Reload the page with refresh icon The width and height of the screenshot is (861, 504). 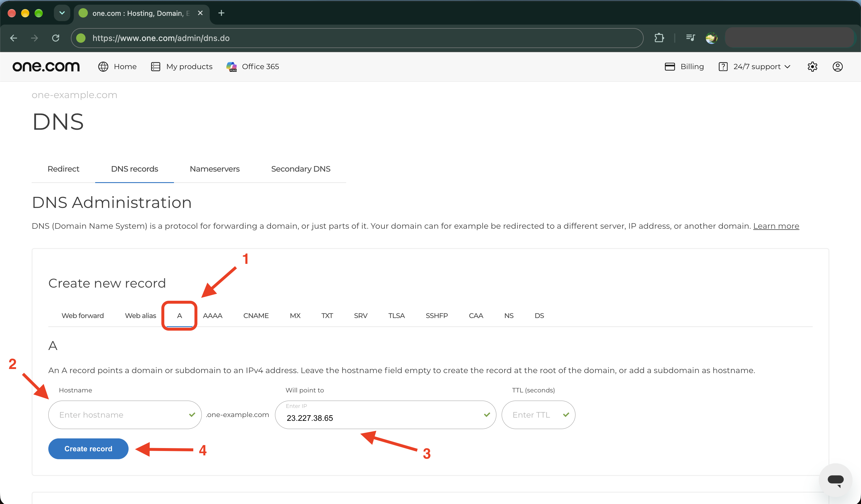pyautogui.click(x=56, y=38)
